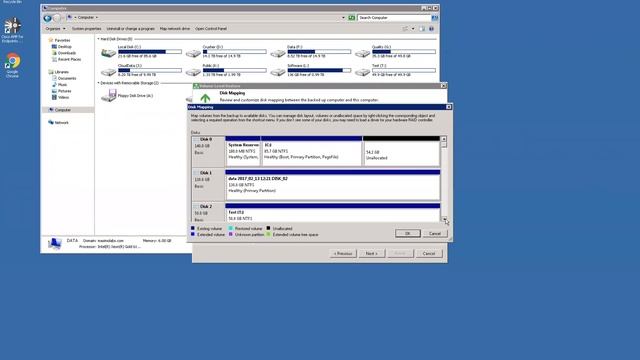Click Disk 1 header in Disk Mapping
This screenshot has width=640, height=360.
(x=208, y=185)
